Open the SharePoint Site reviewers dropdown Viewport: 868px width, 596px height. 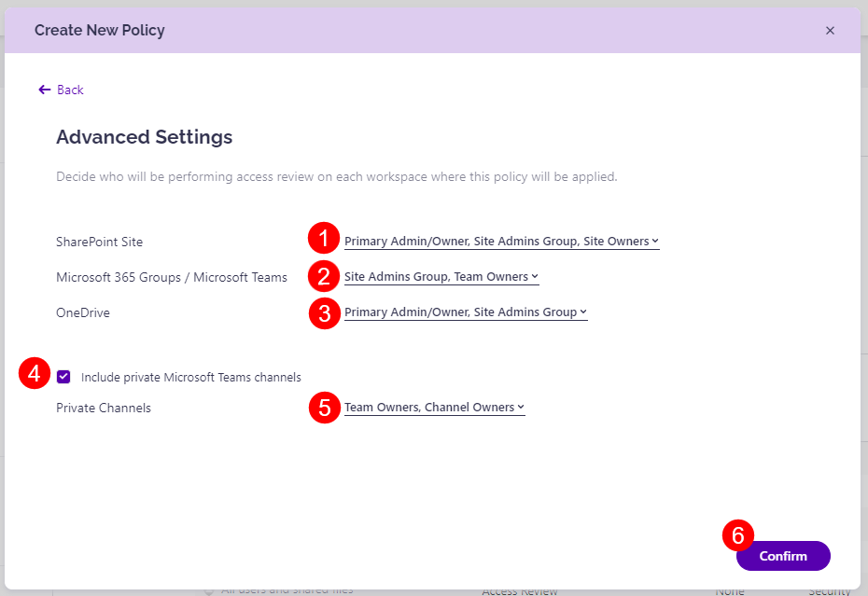pyautogui.click(x=501, y=241)
